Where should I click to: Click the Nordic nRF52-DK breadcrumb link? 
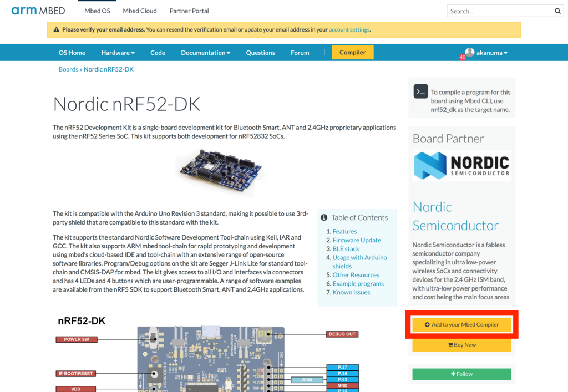(x=109, y=69)
